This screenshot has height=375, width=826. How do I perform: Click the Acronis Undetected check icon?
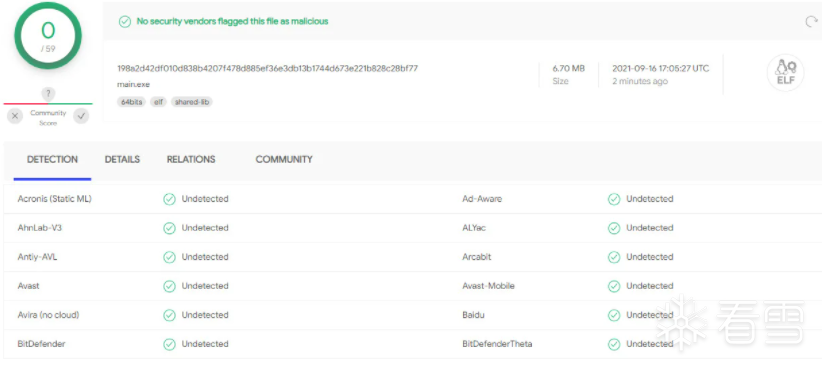coord(169,199)
